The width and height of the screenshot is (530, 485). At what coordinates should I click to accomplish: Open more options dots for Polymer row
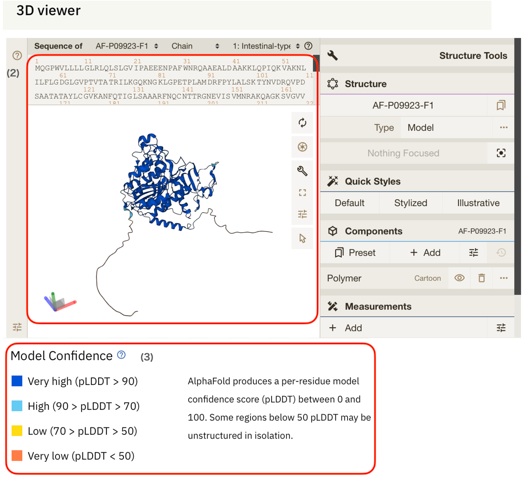[x=504, y=278]
